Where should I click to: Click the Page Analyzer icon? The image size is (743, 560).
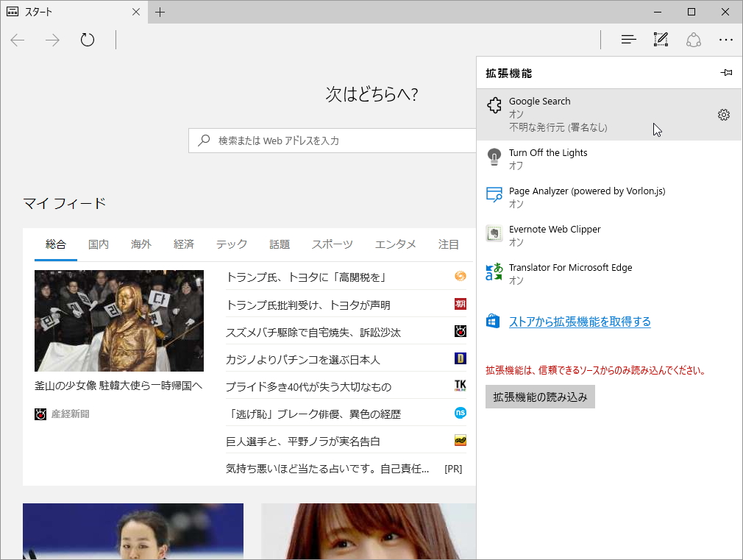pos(494,194)
